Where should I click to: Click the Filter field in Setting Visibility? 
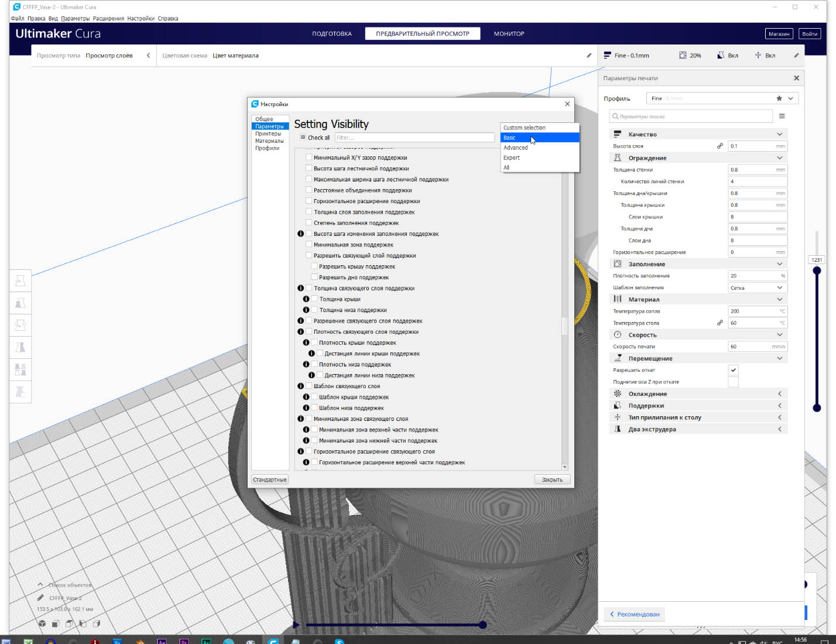click(x=414, y=138)
